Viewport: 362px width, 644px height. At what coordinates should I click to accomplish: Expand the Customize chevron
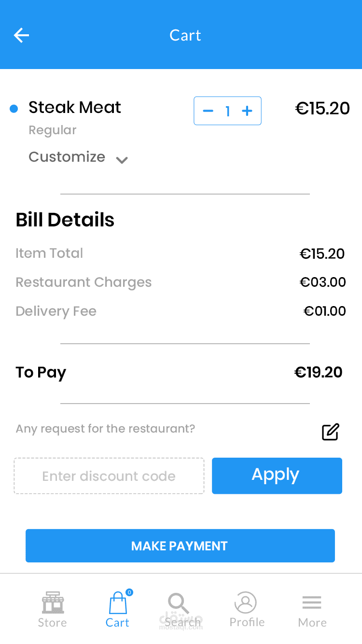point(122,160)
